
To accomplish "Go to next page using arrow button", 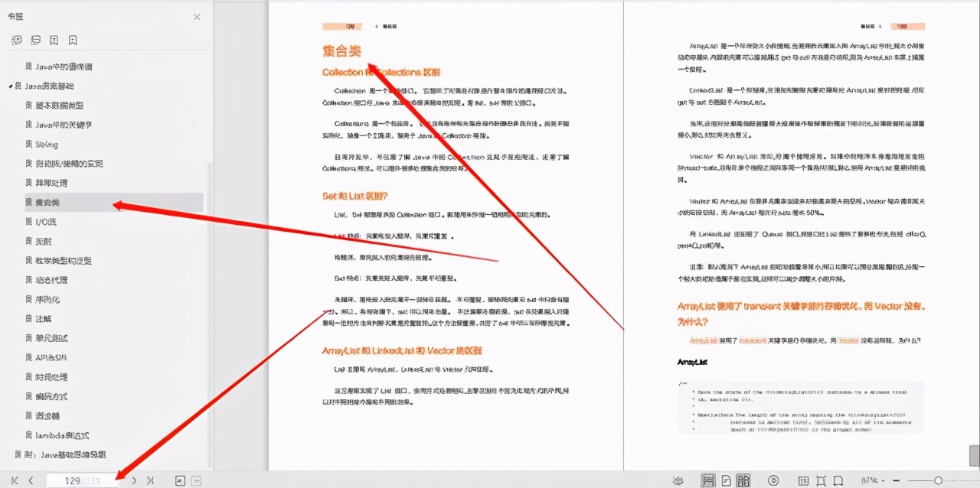I will pos(134,480).
